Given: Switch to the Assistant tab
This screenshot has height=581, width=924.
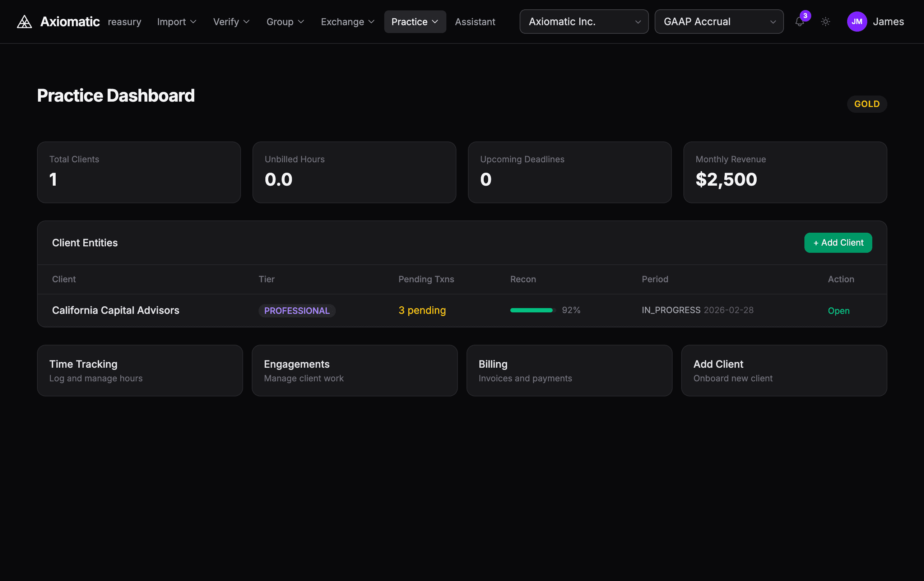Looking at the screenshot, I should [x=475, y=22].
